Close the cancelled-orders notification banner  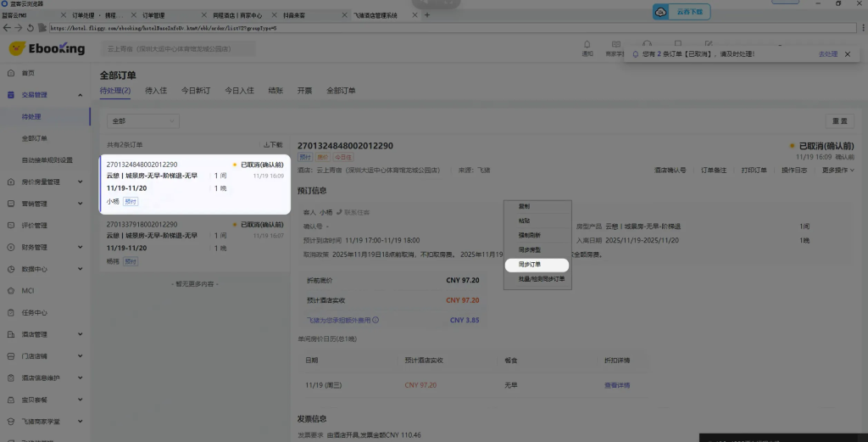[847, 54]
